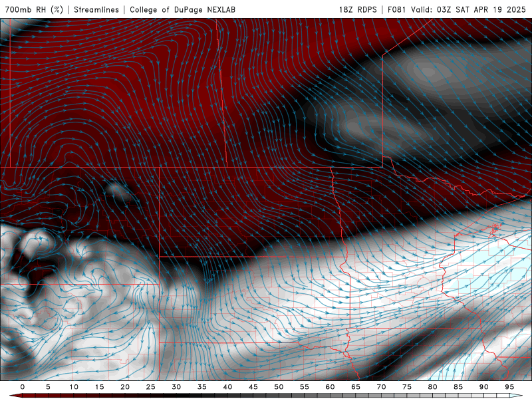532x399 pixels.
Task: Click the 60 value on the colorbar scale
Action: click(330, 387)
